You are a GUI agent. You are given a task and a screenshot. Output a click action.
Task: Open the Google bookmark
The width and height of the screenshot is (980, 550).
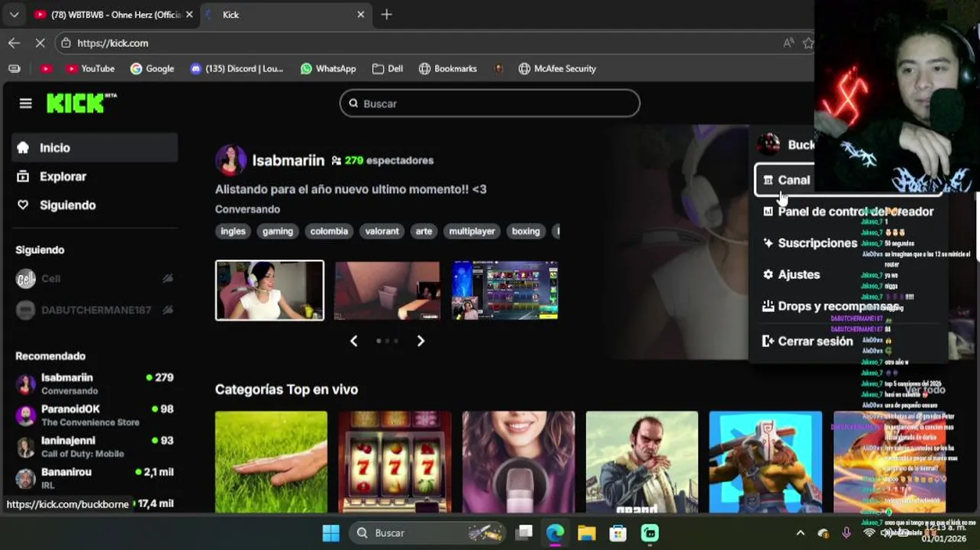tap(152, 69)
